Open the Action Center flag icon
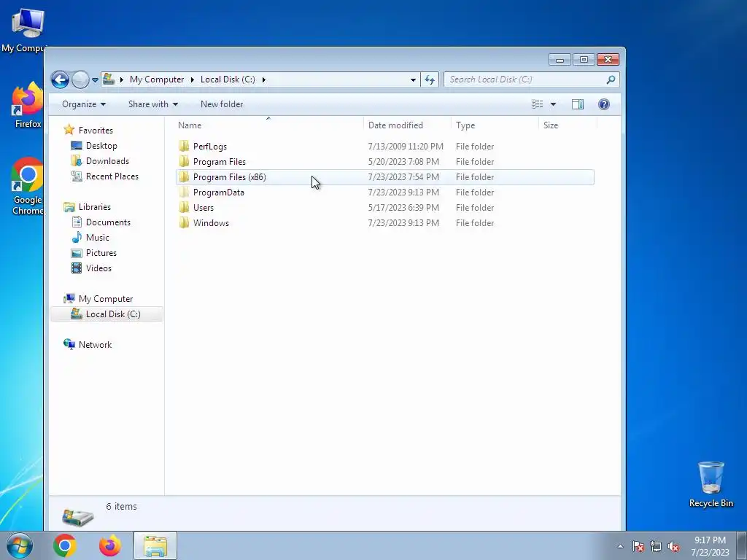Viewport: 747px width, 560px height. [638, 546]
